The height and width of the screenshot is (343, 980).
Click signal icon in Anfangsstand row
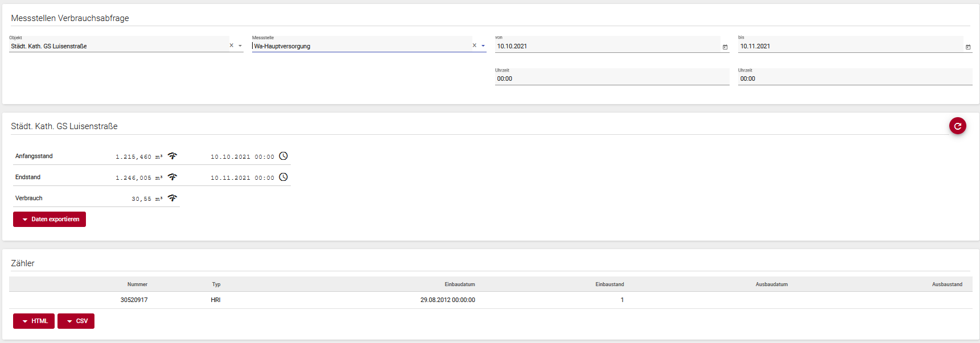click(172, 156)
